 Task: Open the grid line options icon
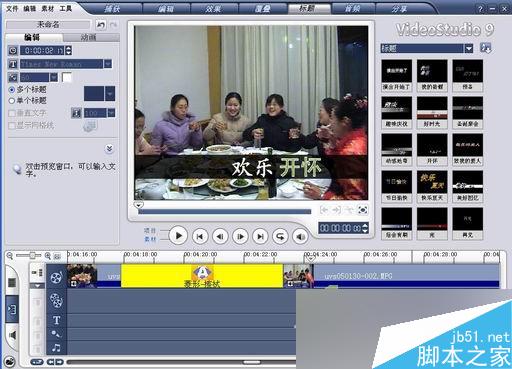(x=89, y=126)
